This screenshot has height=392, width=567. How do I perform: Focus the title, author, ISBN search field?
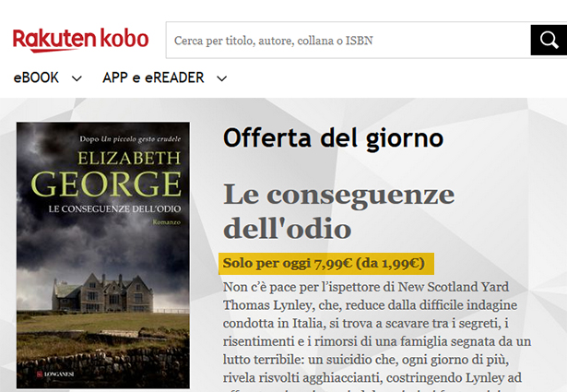348,41
